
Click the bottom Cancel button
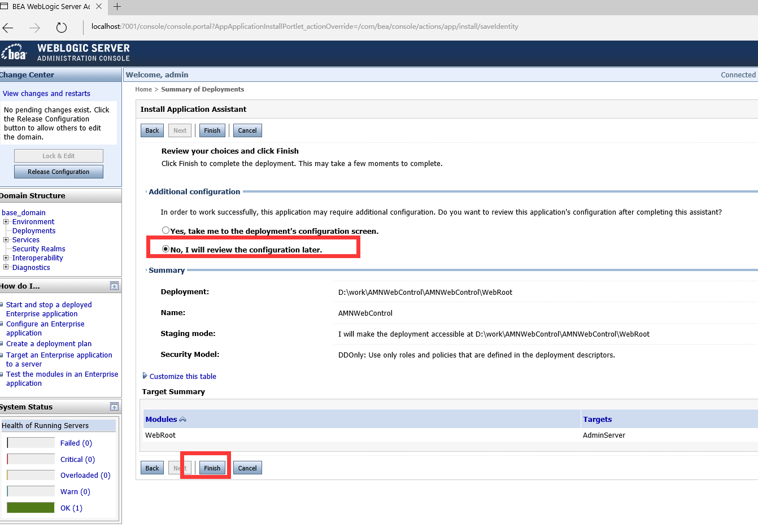pos(247,468)
